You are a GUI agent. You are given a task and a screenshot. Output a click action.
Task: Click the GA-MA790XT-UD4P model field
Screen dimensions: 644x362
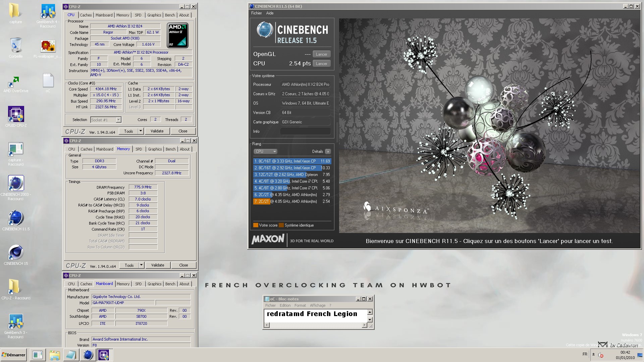point(123,303)
